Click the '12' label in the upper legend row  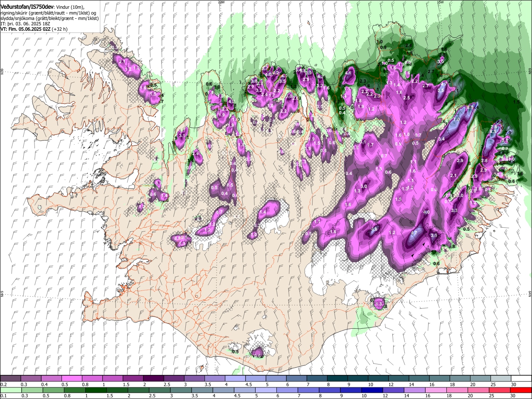coord(391,384)
